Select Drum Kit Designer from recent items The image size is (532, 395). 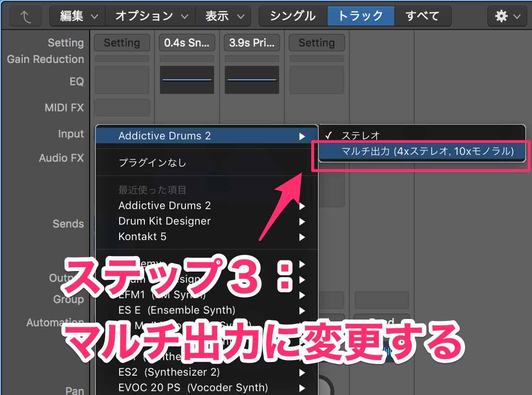tap(207, 221)
